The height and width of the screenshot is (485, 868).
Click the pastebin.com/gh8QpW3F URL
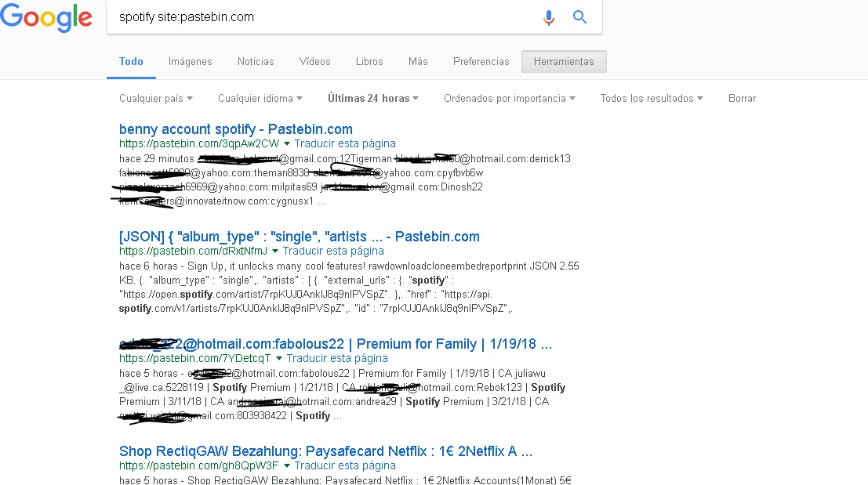point(198,465)
